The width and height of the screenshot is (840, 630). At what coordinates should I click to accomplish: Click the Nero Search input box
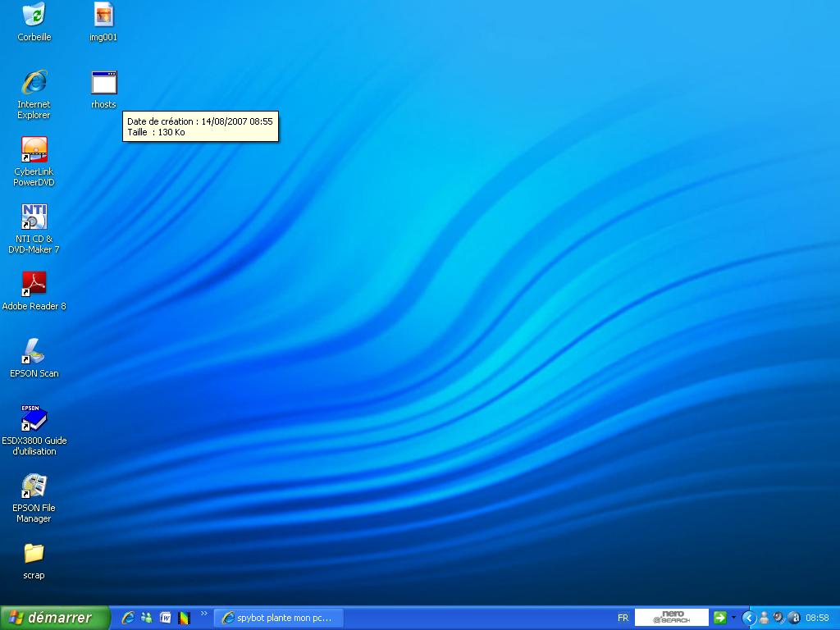click(671, 618)
